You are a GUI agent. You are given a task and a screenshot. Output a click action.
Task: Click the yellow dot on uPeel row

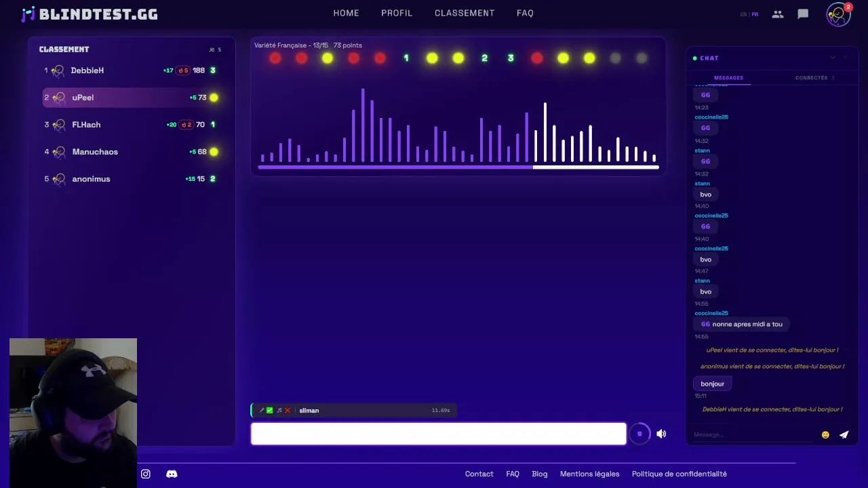point(214,98)
